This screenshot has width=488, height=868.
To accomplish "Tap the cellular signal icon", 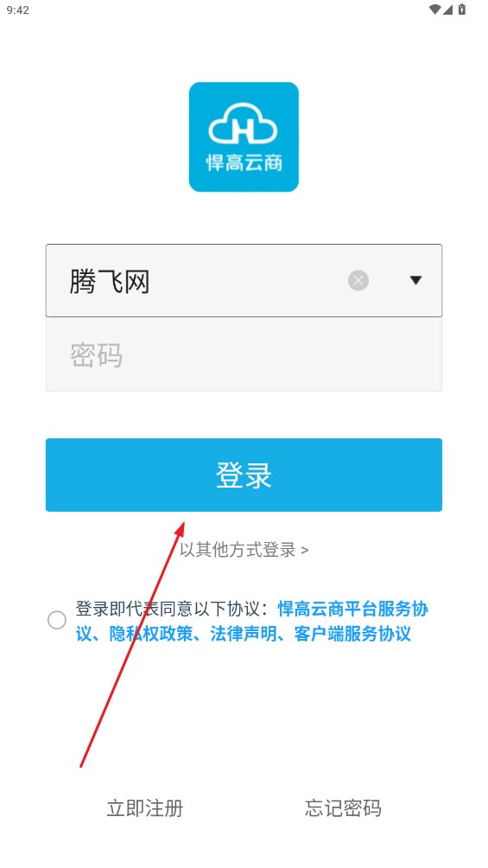I will (x=447, y=10).
